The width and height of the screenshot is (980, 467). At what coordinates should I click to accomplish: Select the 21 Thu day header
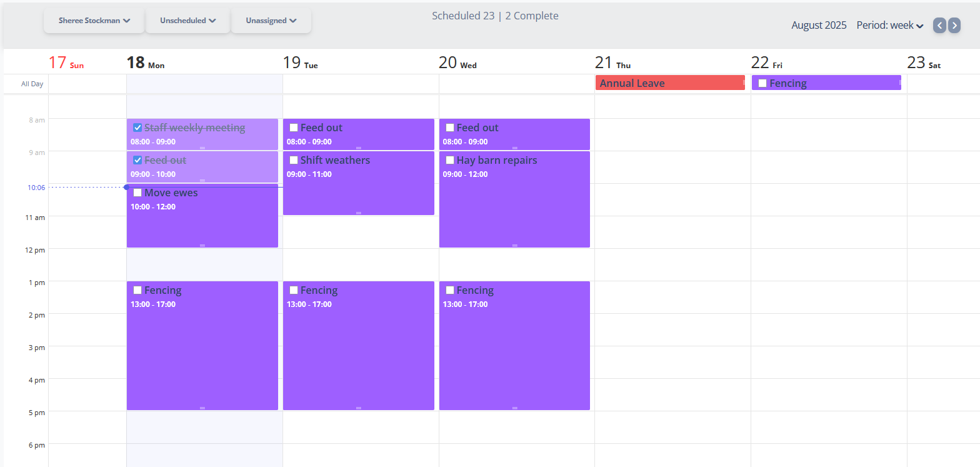[612, 63]
